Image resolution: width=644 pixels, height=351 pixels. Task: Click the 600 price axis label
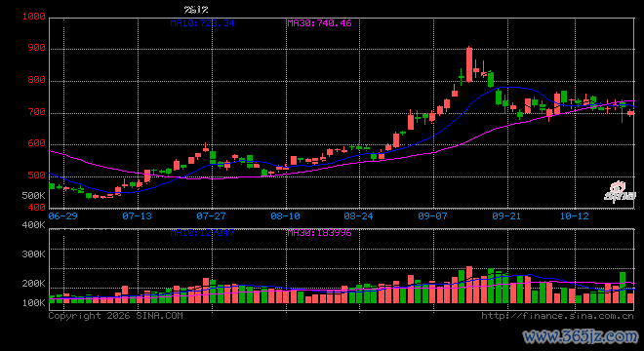[36, 143]
